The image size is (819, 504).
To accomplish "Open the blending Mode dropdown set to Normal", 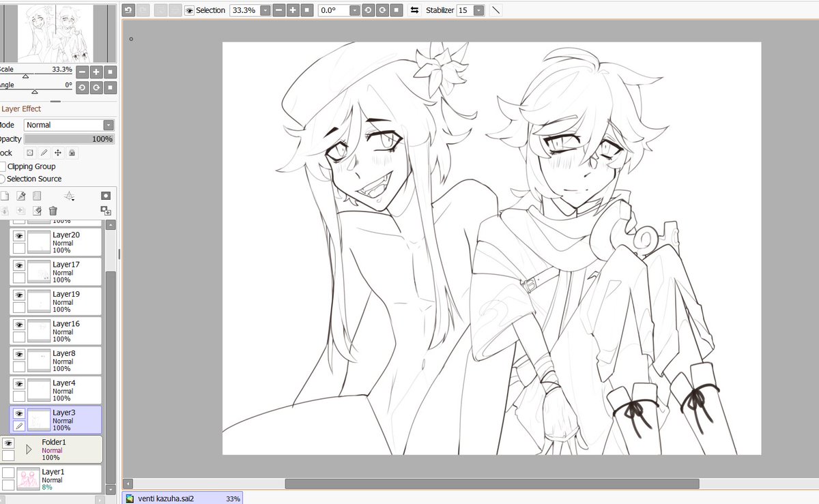I will click(x=69, y=125).
